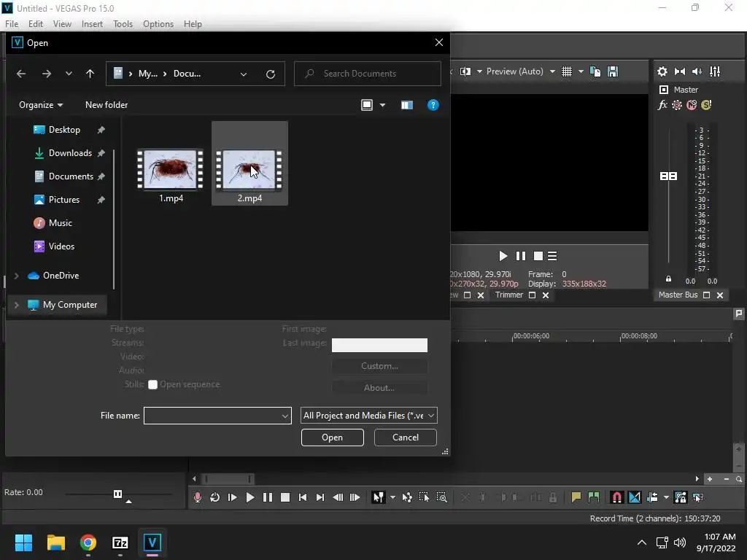Expand OneDrive tree node

(x=17, y=276)
